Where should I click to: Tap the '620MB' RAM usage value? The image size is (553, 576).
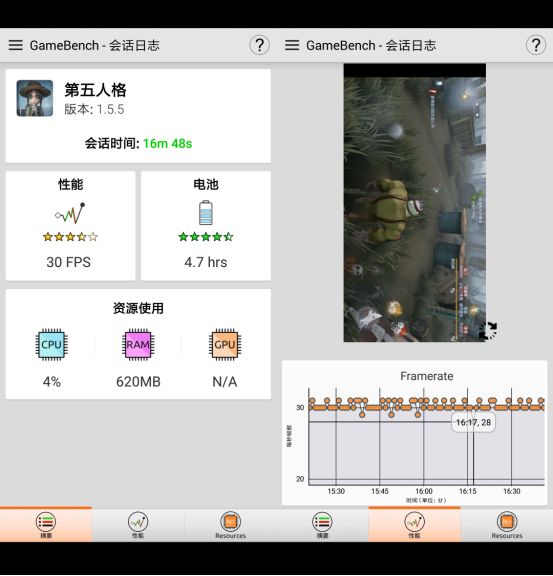pos(138,382)
